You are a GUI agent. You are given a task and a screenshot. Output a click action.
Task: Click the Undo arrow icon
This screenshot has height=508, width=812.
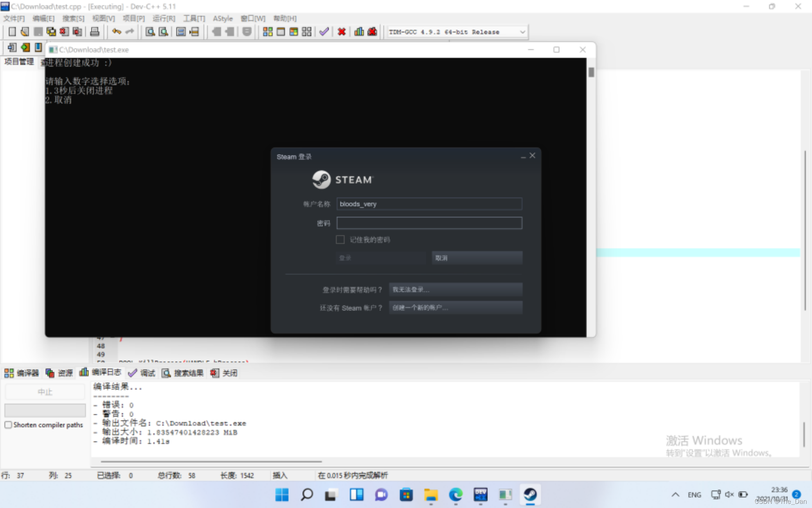[x=116, y=32]
